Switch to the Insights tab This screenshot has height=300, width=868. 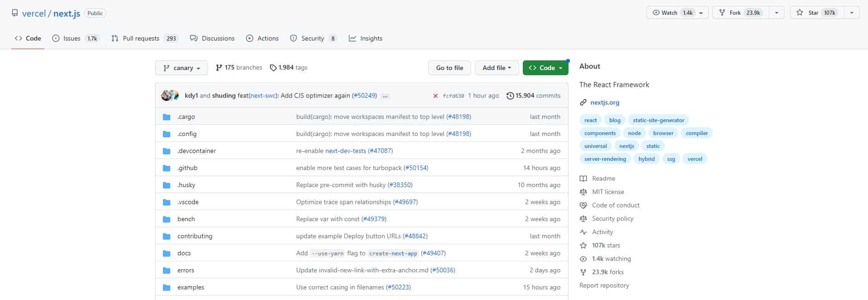[365, 39]
